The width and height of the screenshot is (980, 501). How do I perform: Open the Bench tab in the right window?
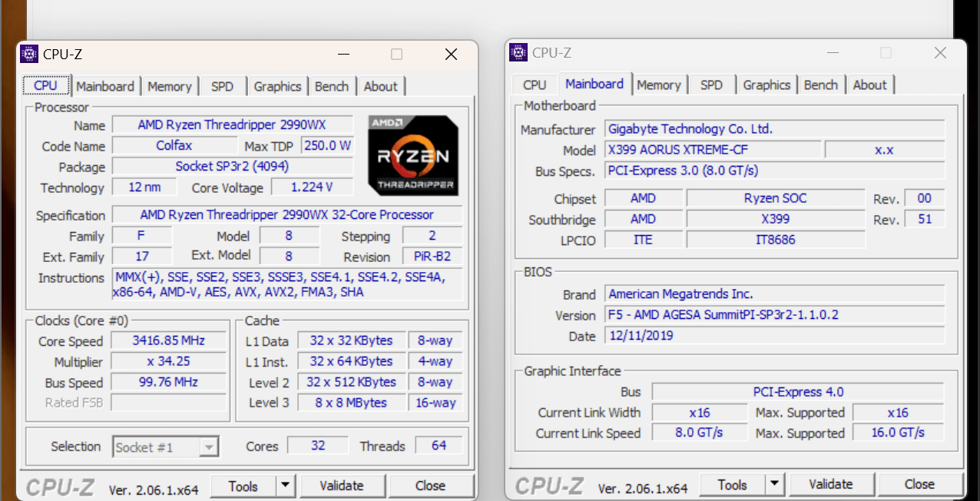(x=821, y=85)
